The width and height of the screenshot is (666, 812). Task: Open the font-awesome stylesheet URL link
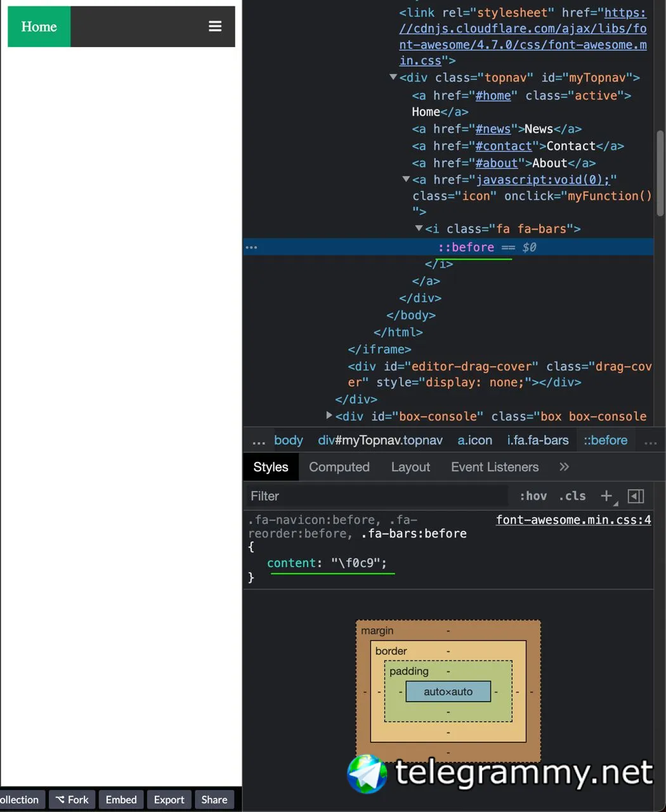pyautogui.click(x=523, y=37)
